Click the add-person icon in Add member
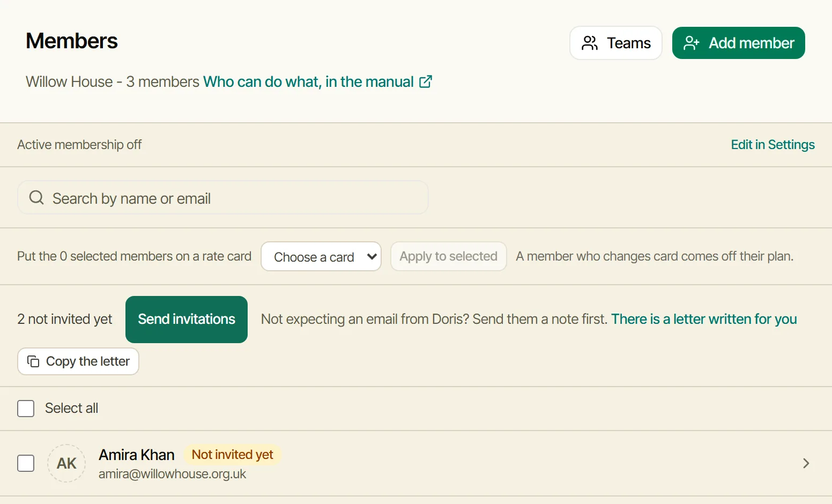832x504 pixels. click(x=692, y=43)
